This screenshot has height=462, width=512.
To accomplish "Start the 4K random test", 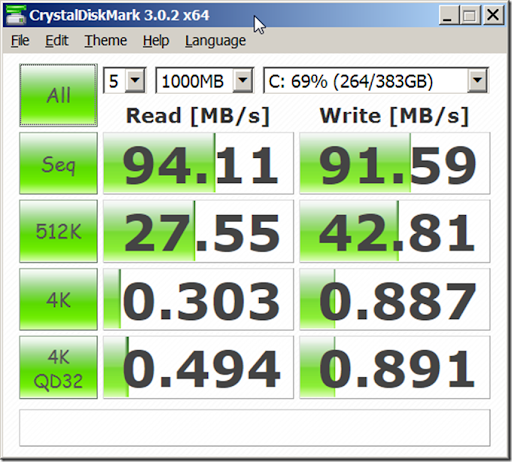I will click(58, 299).
